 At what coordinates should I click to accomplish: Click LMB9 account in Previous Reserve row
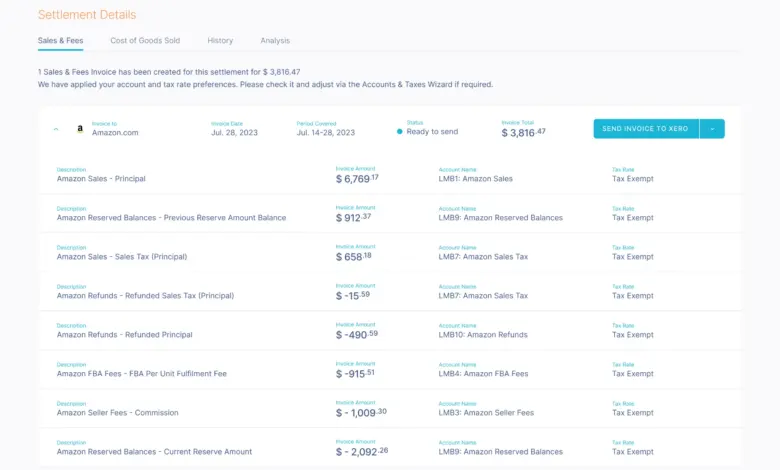click(x=500, y=218)
